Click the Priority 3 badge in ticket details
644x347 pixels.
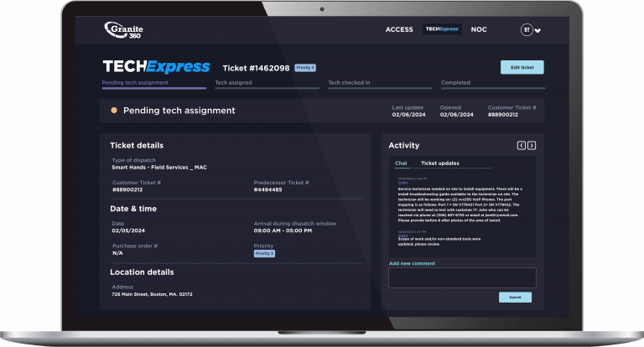point(264,253)
